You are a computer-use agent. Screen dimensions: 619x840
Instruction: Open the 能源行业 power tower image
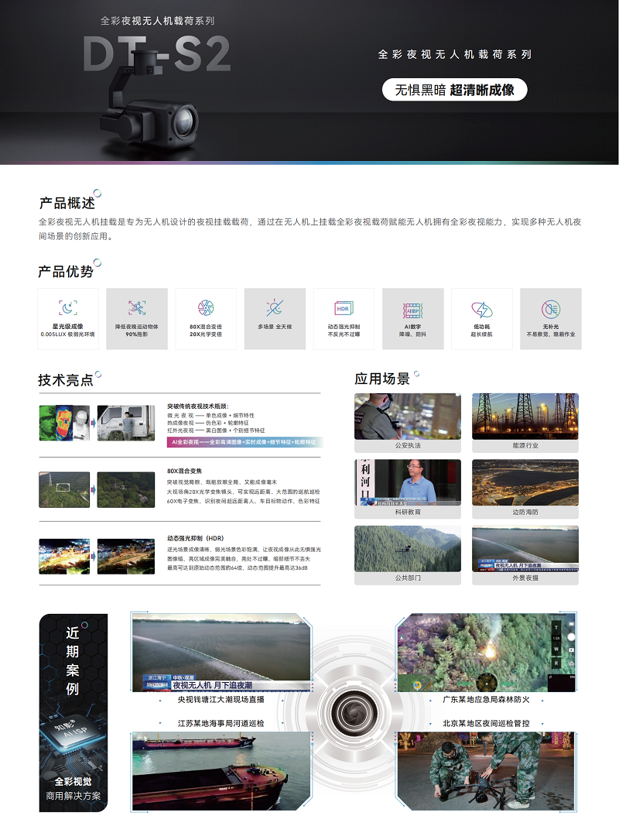pos(525,417)
